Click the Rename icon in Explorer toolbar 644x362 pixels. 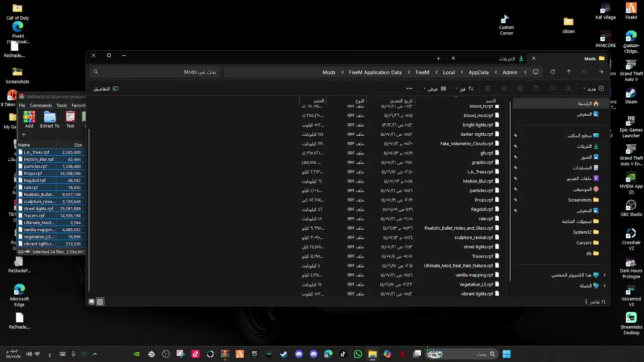520,88
